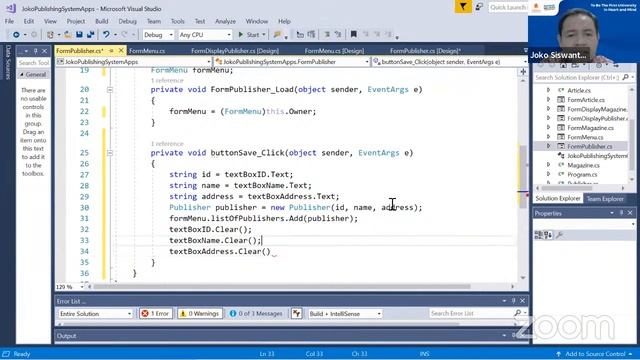Click the Search Solution Explorer field
The width and height of the screenshot is (640, 360).
(x=577, y=77)
